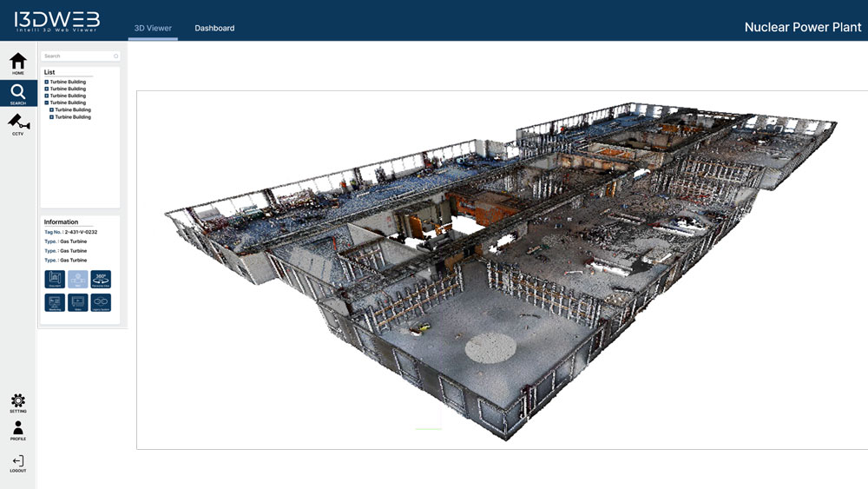Focus the Search input field
Screen dimensions: 868x489
[x=76, y=56]
